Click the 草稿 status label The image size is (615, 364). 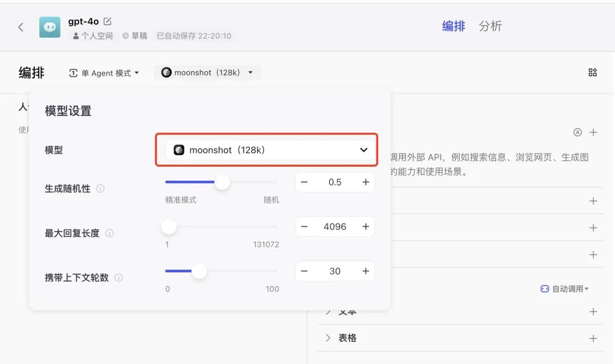135,36
